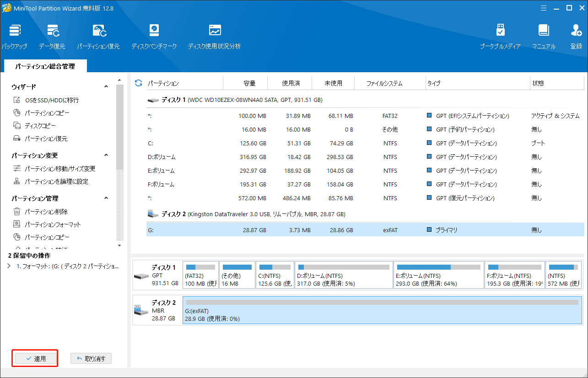Launch データ復元 from the toolbar
Viewport: 588px width, 378px height.
click(x=52, y=37)
